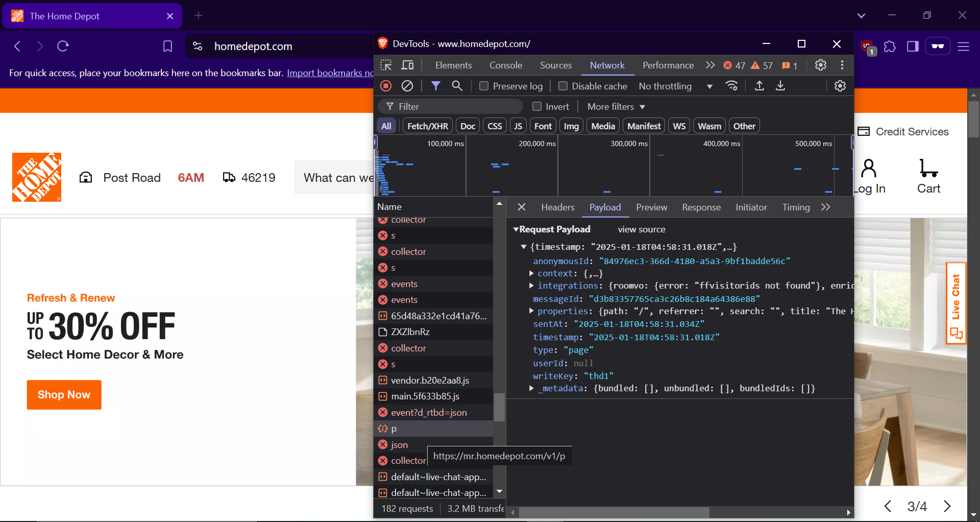Toggle the browser sidebar panel icon
This screenshot has height=522, width=980.
coord(913,46)
